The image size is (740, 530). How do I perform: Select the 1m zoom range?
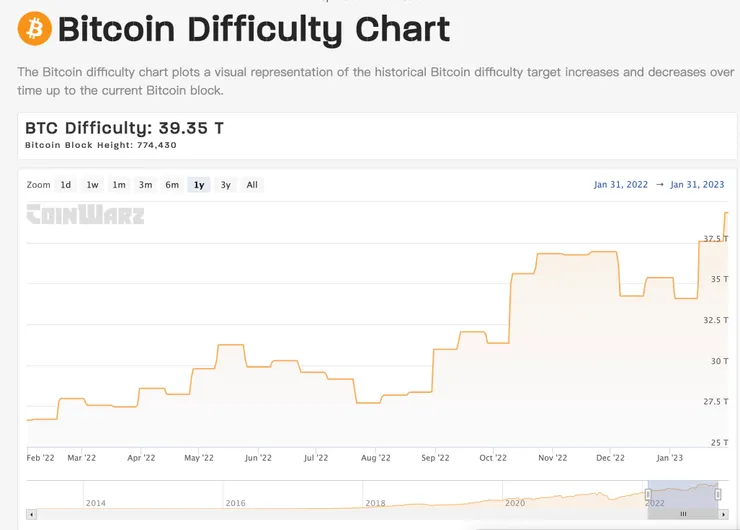click(x=119, y=185)
